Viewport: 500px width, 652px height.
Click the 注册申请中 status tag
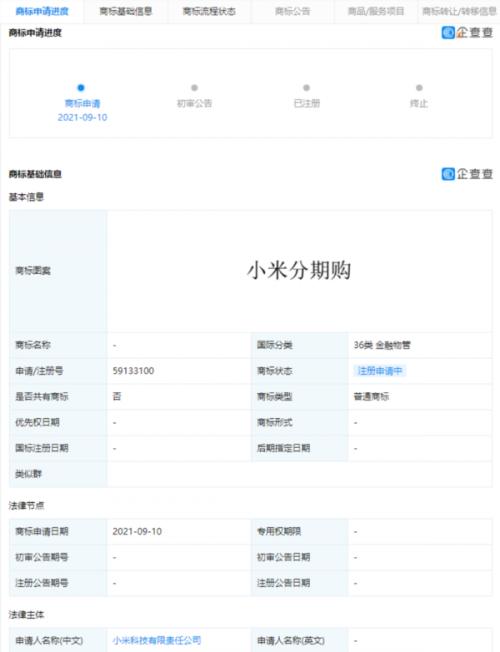click(380, 370)
